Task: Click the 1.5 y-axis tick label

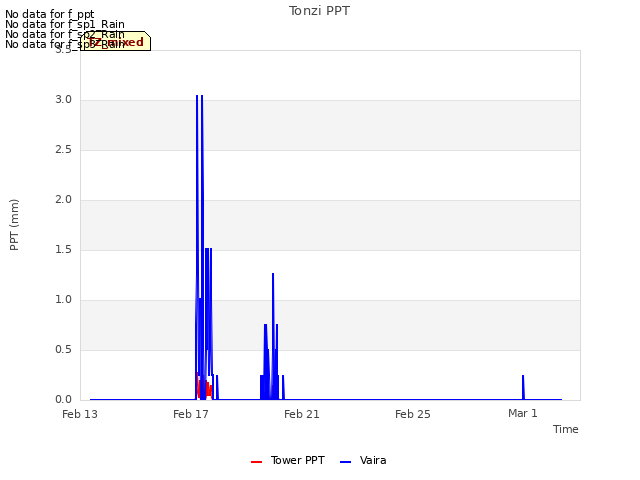Action: 63,250
